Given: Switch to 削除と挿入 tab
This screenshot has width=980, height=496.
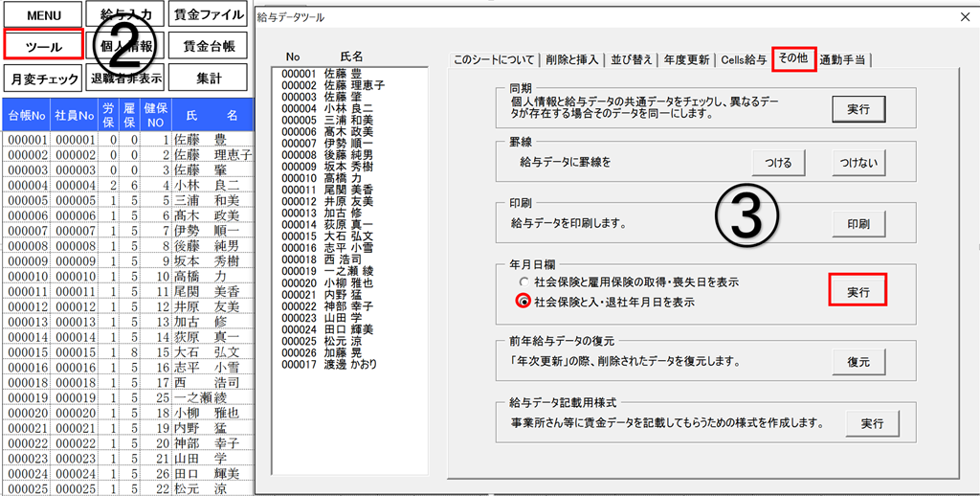Looking at the screenshot, I should click(571, 59).
